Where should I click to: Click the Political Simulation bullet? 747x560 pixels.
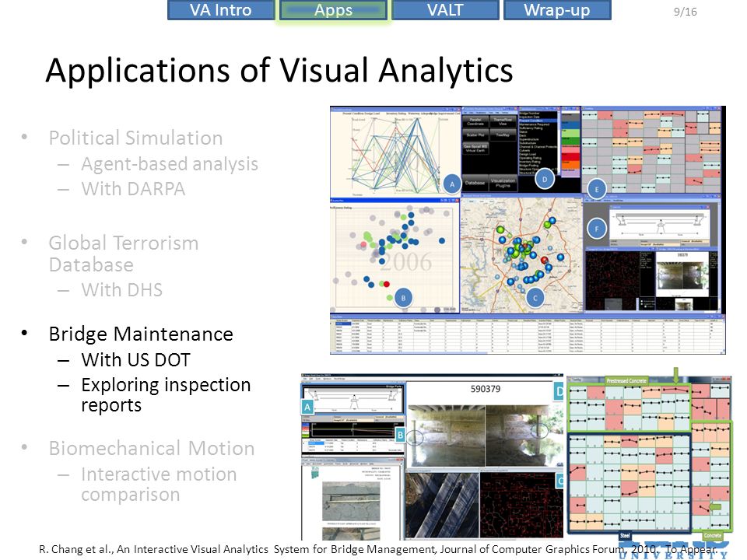(x=135, y=138)
